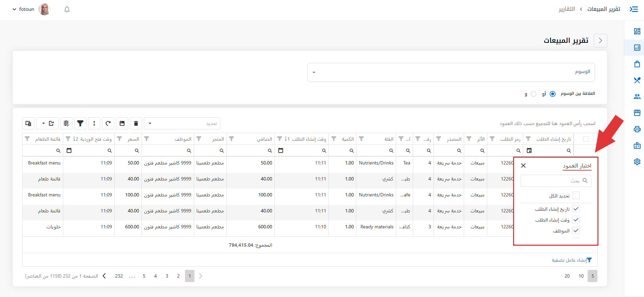Open the fork and knife menu icon
The image size is (644, 297).
(637, 80)
